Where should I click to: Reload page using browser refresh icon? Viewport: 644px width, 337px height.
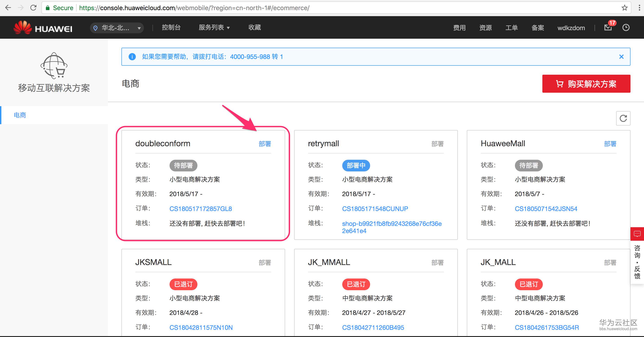[x=33, y=8]
